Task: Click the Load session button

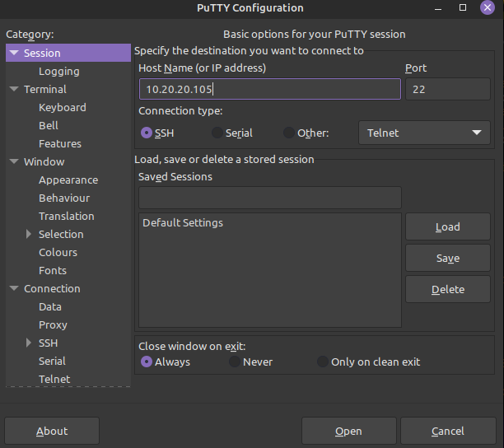Action: 448,226
